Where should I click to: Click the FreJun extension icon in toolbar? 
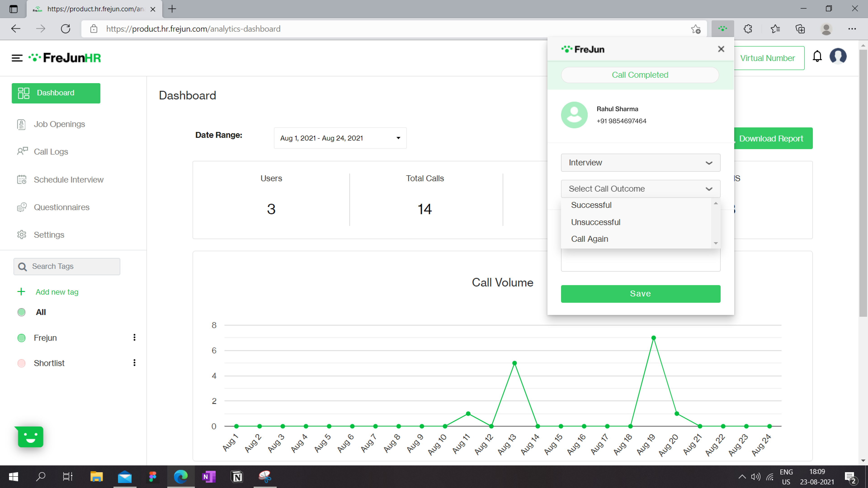click(x=722, y=29)
